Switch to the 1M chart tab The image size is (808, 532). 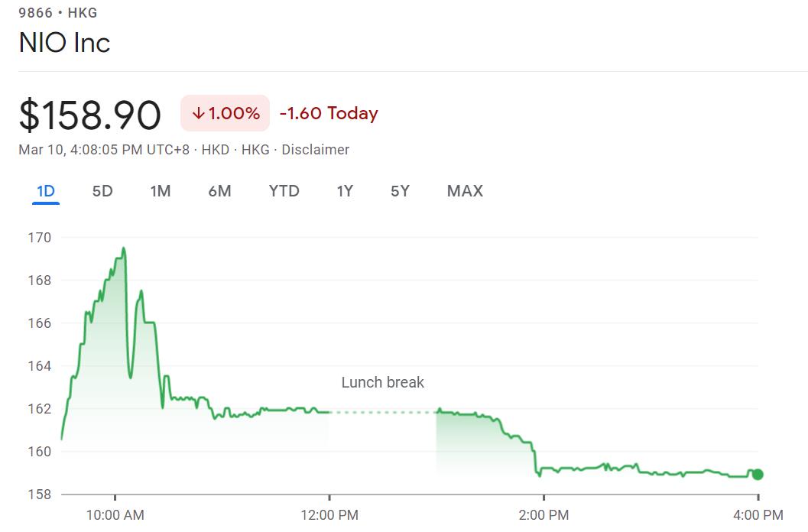(x=161, y=191)
